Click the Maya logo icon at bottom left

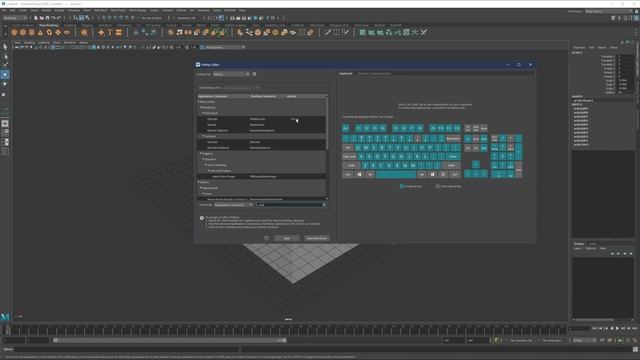(5, 317)
